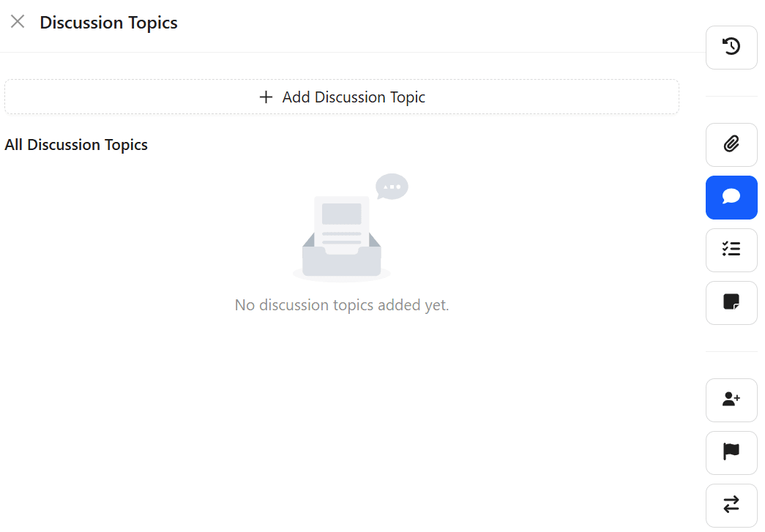Show the restore history clock icon
Viewport: 765px width, 532px height.
click(731, 47)
